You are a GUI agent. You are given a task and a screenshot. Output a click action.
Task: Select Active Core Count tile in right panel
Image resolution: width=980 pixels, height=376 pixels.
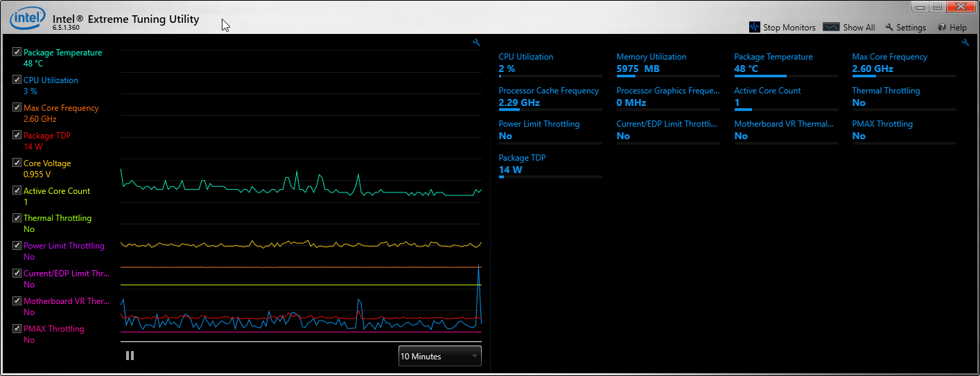pyautogui.click(x=786, y=98)
